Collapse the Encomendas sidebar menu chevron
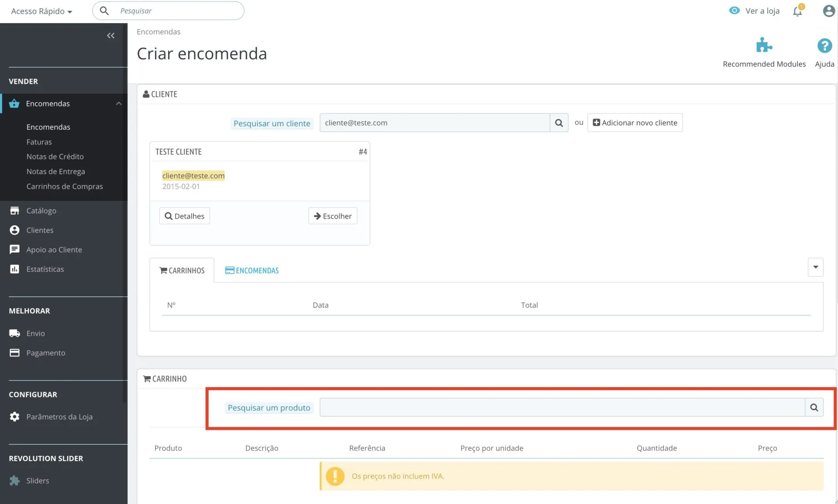838x504 pixels. tap(119, 103)
